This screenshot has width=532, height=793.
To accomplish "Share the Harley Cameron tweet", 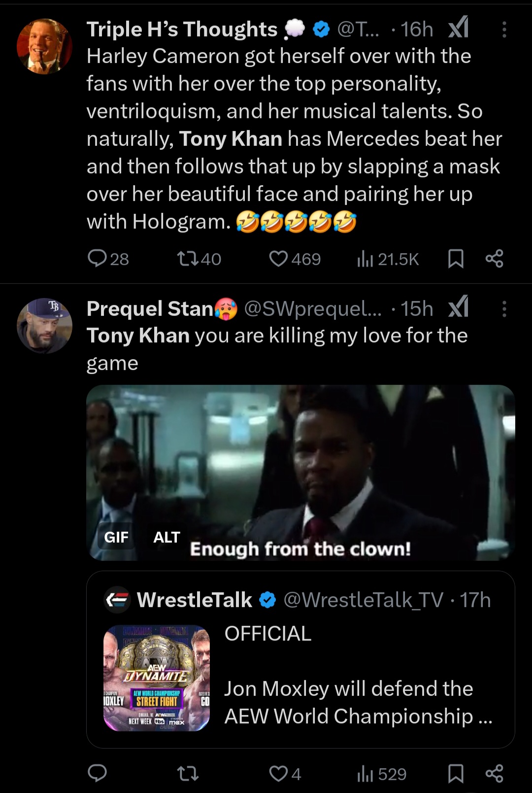I will pyautogui.click(x=494, y=258).
